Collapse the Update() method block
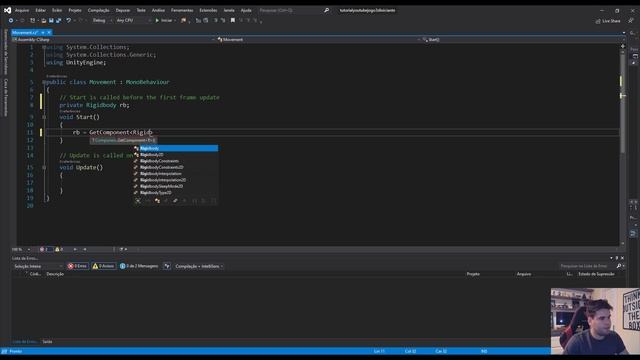Screen dimensions: 640x360 point(44,167)
